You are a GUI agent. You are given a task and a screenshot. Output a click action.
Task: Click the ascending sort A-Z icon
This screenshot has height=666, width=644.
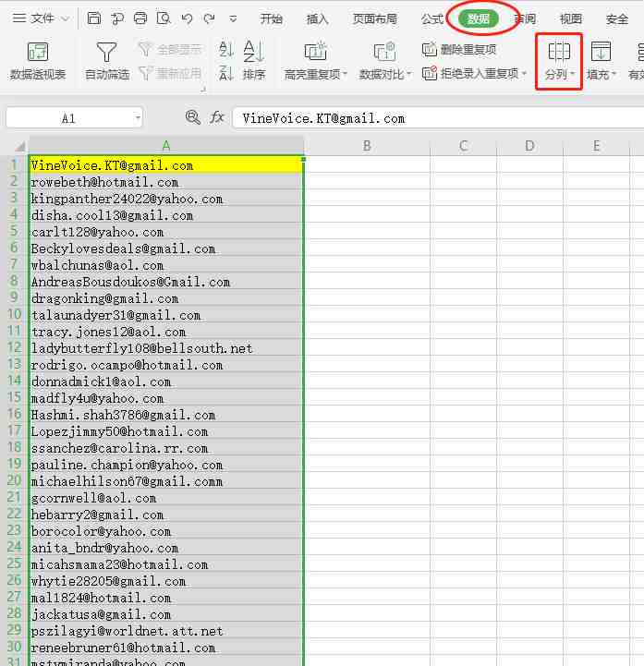click(x=226, y=49)
